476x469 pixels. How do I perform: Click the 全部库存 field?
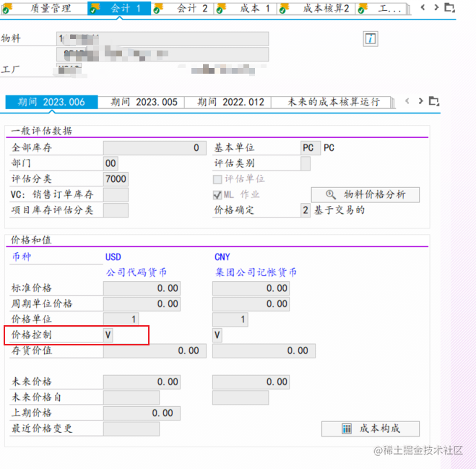pyautogui.click(x=155, y=148)
